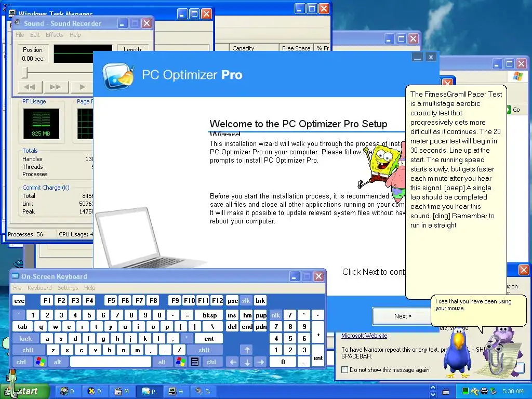Screen dimensions: 532x399
Task: Toggle the caps lock key on On-Screen Keyboard
Action: pyautogui.click(x=25, y=338)
